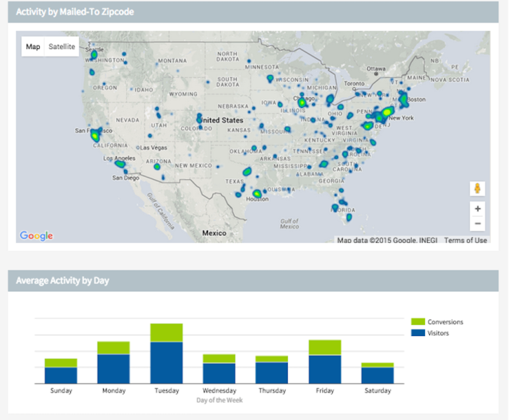The width and height of the screenshot is (509, 420).
Task: Click Thursday's blue visitors bar
Action: 272,373
